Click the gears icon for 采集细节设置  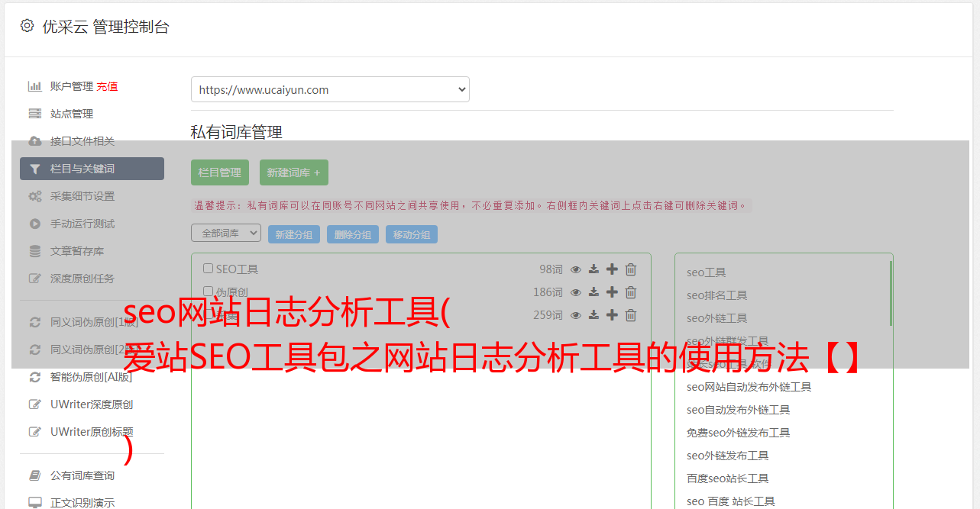[34, 196]
